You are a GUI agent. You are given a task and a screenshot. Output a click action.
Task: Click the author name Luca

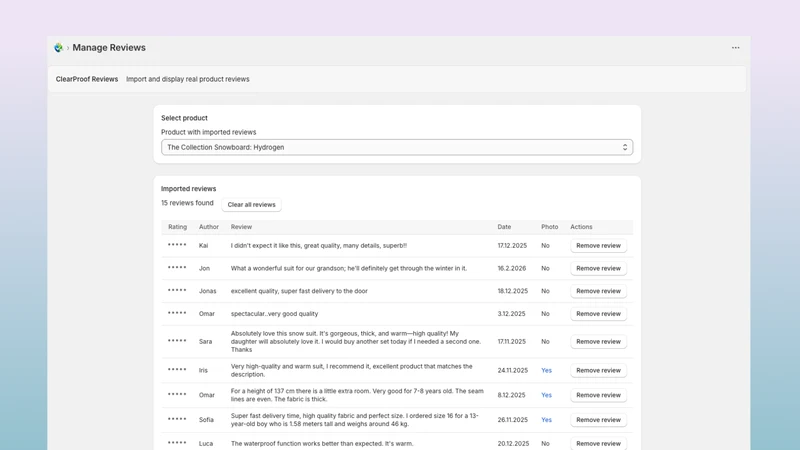coord(206,443)
